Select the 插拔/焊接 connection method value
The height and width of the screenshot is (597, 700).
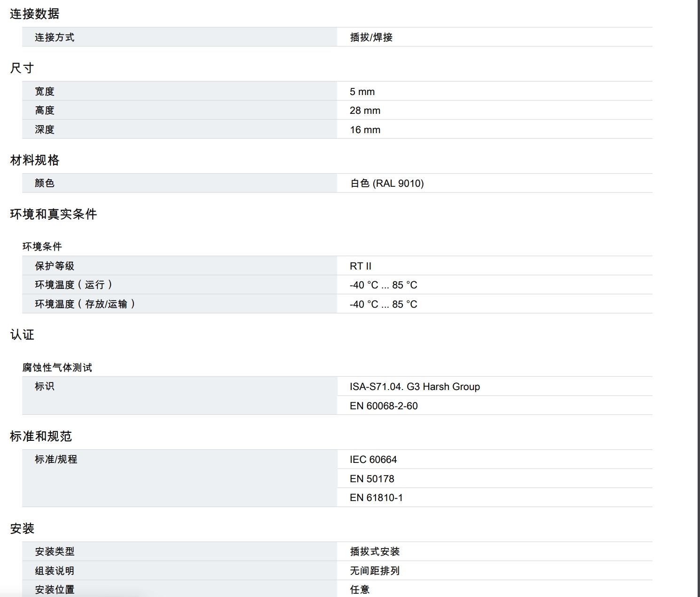(x=371, y=37)
